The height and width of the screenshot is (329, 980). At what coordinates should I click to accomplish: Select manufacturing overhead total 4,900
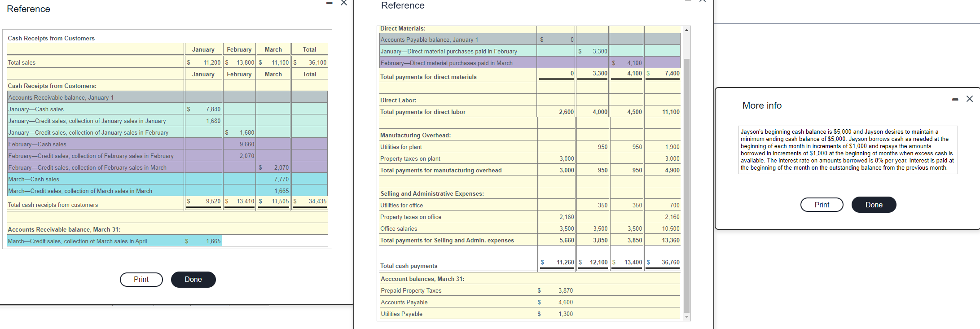672,170
